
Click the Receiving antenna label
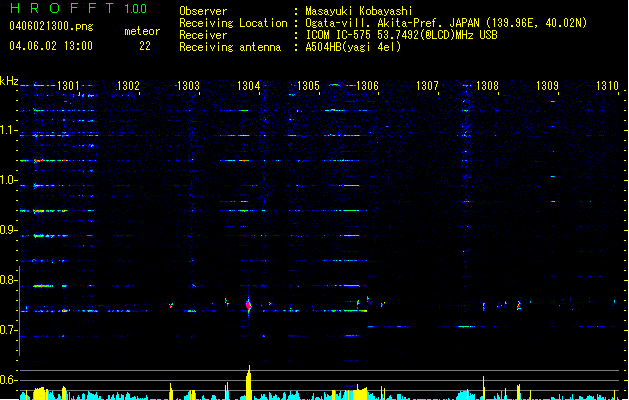pos(230,47)
